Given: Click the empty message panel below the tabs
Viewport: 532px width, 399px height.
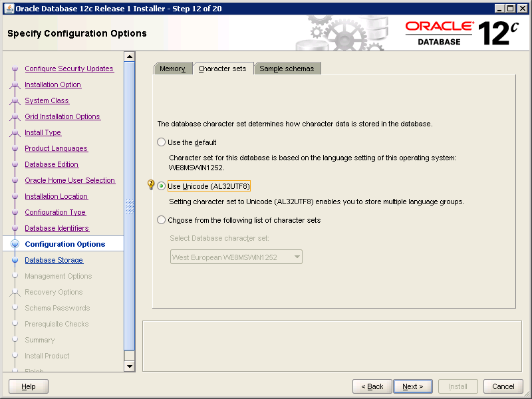Looking at the screenshot, I should [x=332, y=346].
